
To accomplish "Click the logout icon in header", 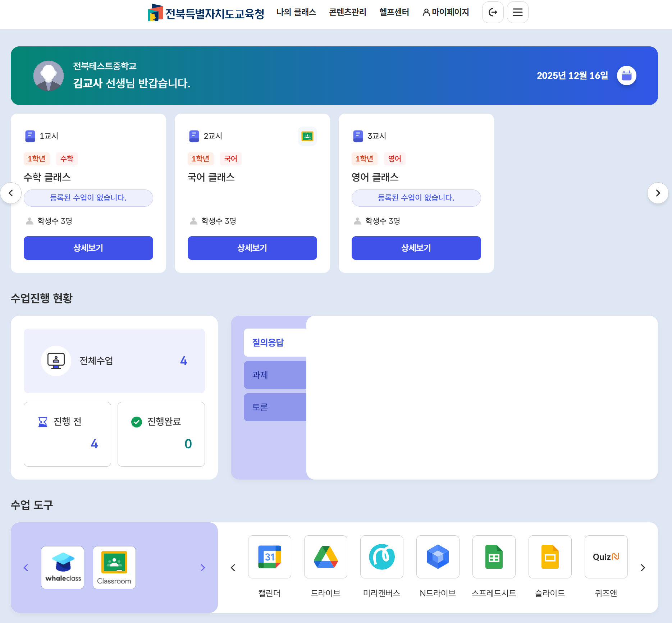I will point(493,12).
